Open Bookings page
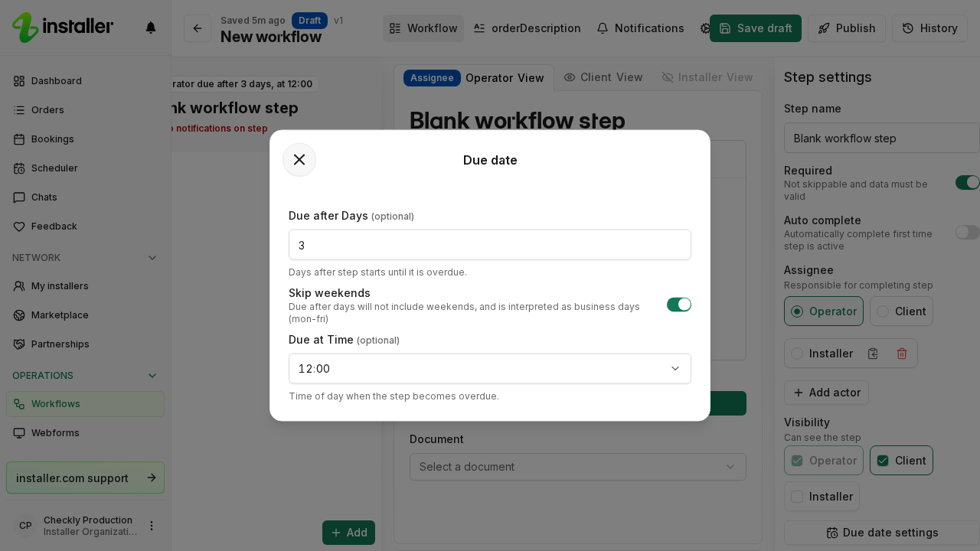 point(85,139)
